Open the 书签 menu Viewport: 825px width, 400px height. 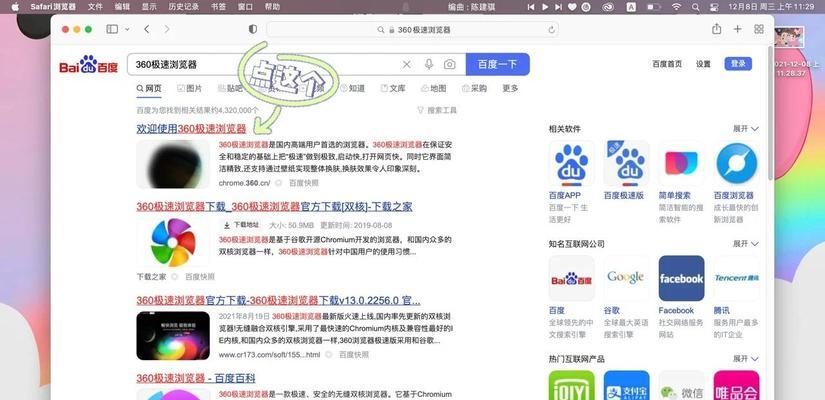219,7
